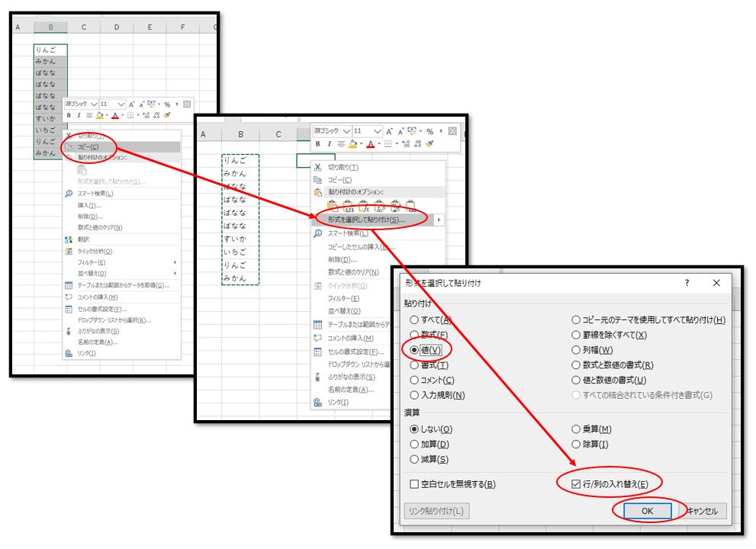
Task: Click the Italic icon in the second mini toolbar
Action: pos(329,143)
